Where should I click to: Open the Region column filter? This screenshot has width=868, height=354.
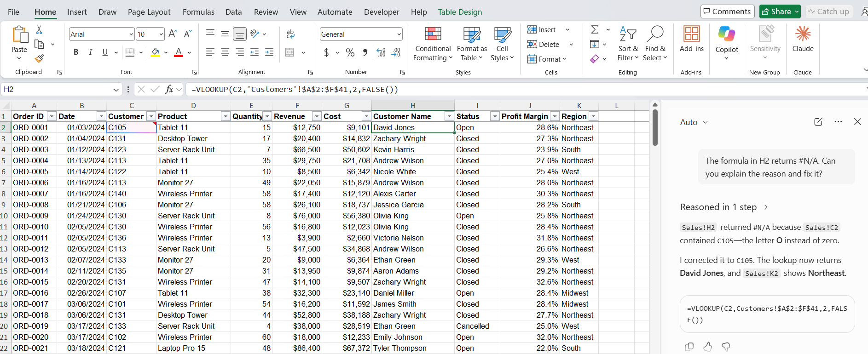click(x=594, y=116)
